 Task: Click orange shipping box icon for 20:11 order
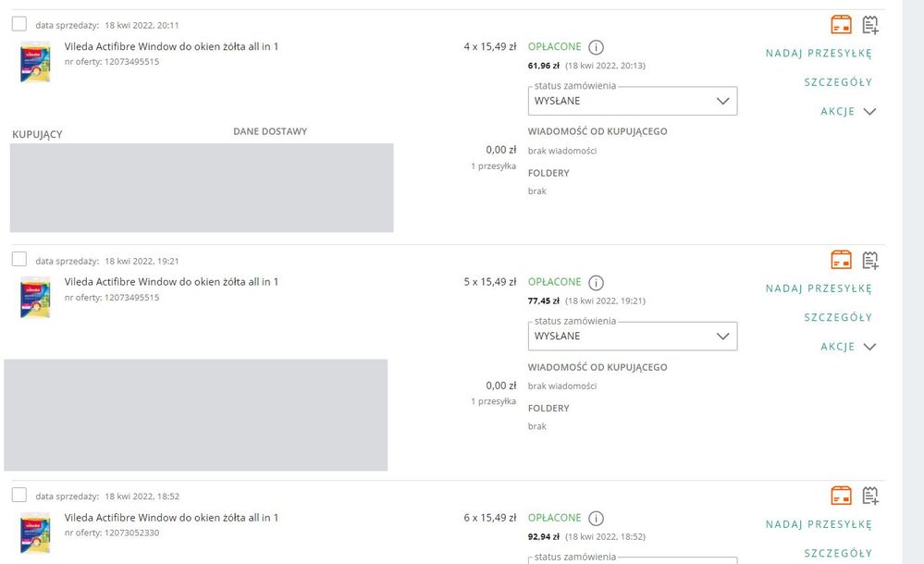tap(841, 25)
